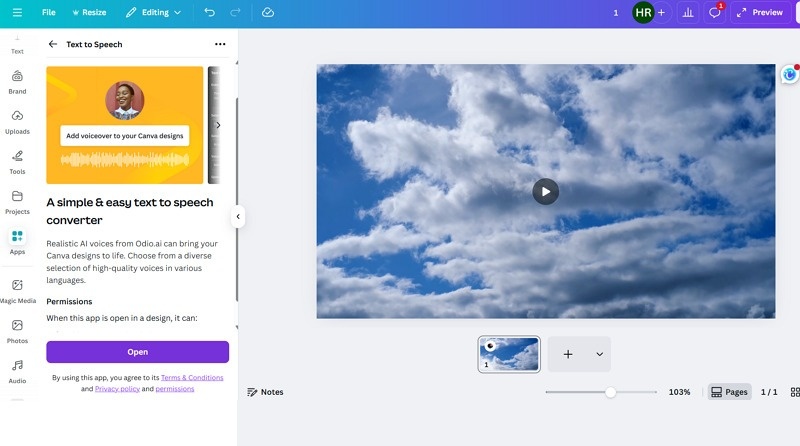
Task: Expand the Editing mode dropdown
Action: pos(154,12)
